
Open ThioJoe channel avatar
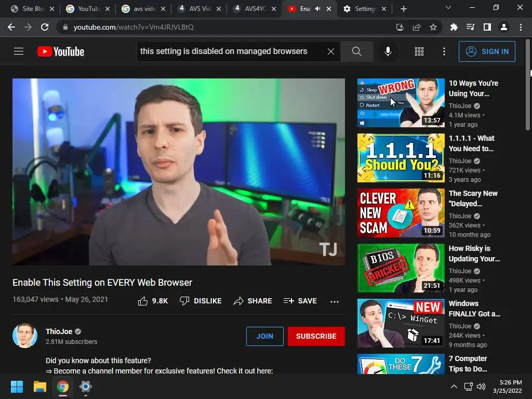(25, 336)
